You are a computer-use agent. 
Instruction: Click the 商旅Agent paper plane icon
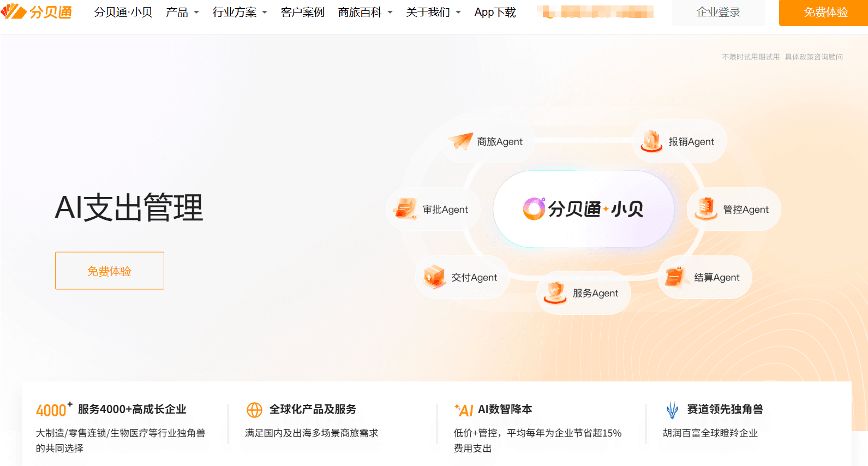(x=460, y=141)
